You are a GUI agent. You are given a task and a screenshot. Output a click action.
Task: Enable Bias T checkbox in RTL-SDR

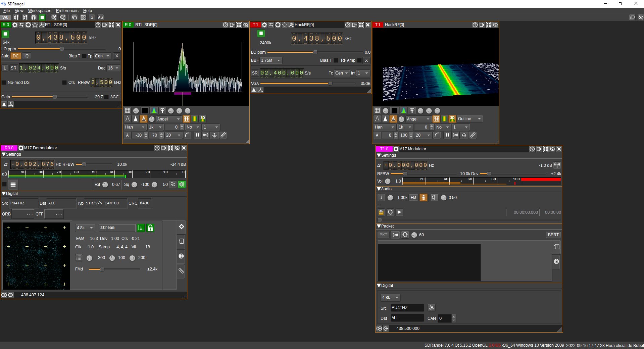(84, 56)
